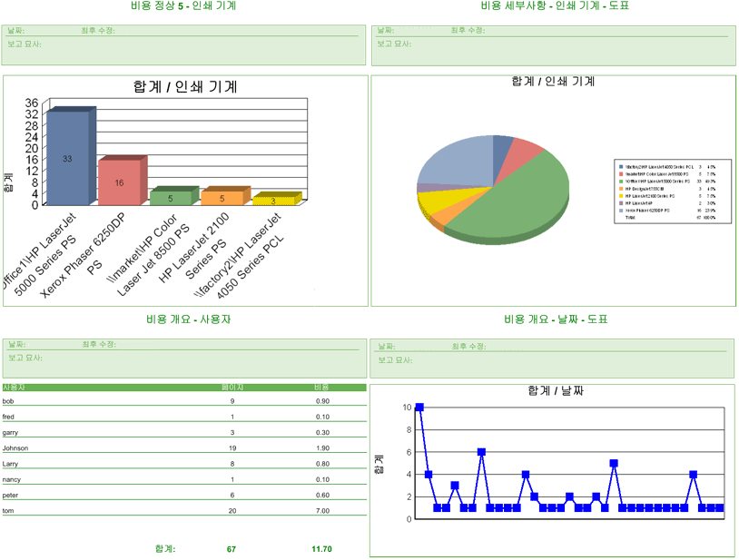Click the line chart y-axis value '8'

[x=409, y=429]
